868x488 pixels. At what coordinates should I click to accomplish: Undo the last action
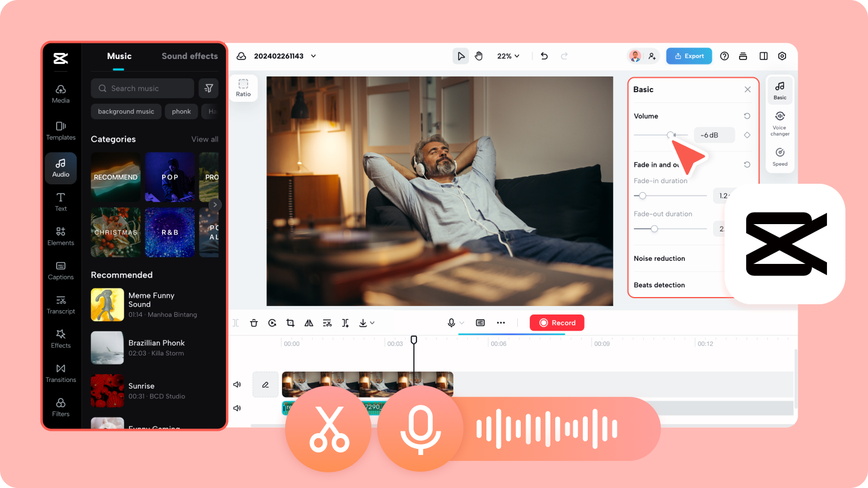(x=544, y=56)
